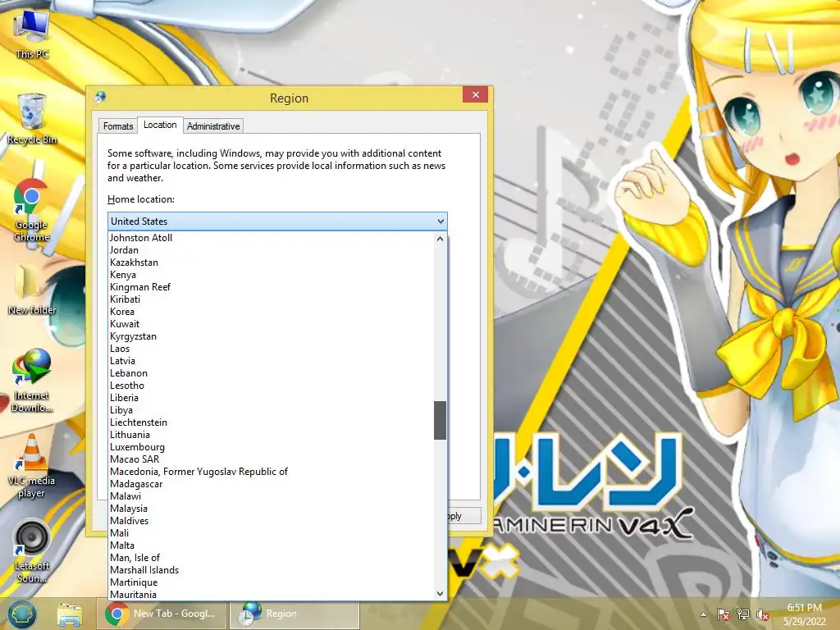Screen dimensions: 840x630
Task: Select Libya in the list
Action: coord(271,410)
